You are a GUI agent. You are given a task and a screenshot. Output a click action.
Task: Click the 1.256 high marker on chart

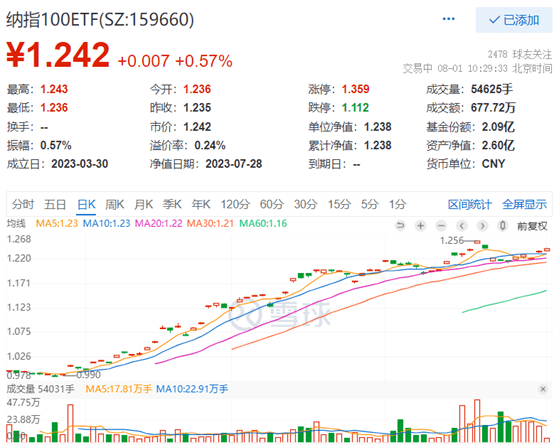[x=452, y=241]
